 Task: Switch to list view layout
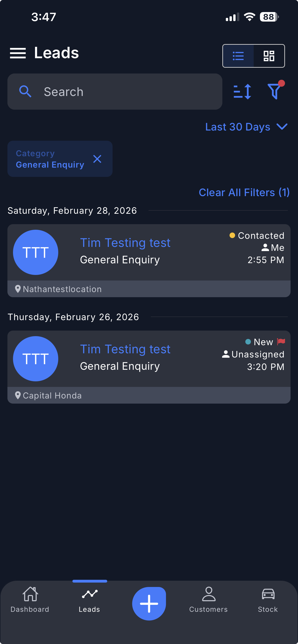click(x=238, y=56)
